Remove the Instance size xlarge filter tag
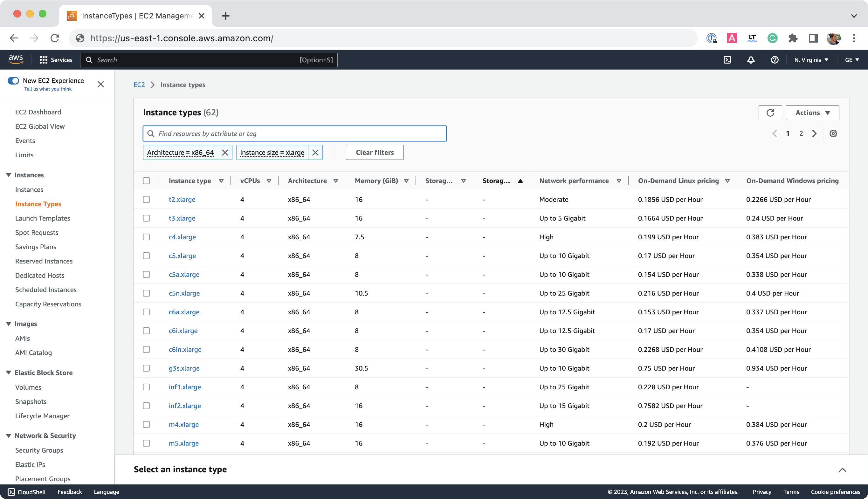 coord(316,153)
